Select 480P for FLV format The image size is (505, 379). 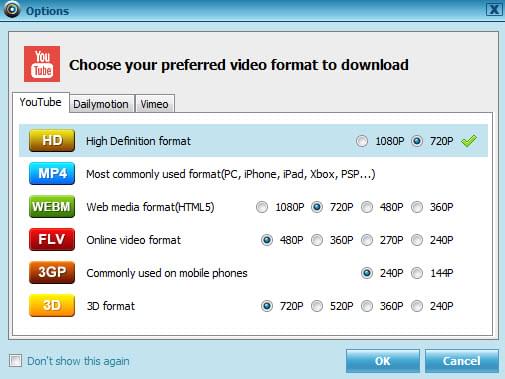267,240
